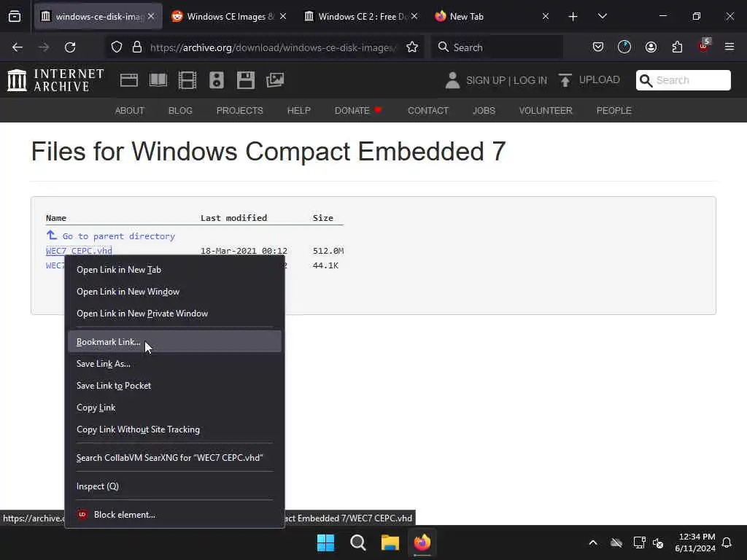Choose Copy Link menu entry

(x=174, y=408)
